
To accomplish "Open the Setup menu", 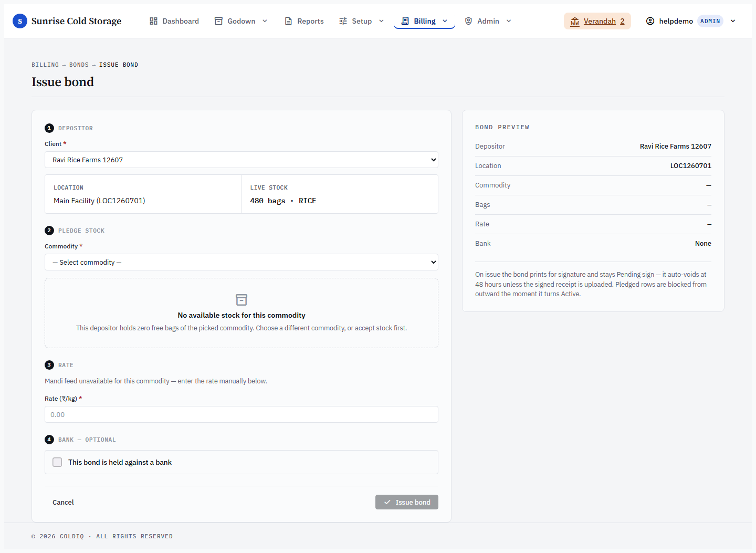I will (362, 21).
